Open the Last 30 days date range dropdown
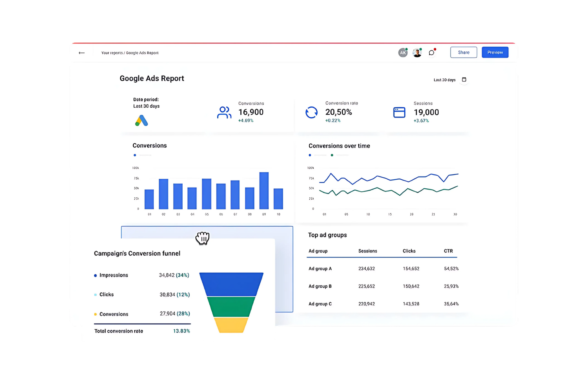Viewport: 588px width, 368px height. tap(445, 80)
